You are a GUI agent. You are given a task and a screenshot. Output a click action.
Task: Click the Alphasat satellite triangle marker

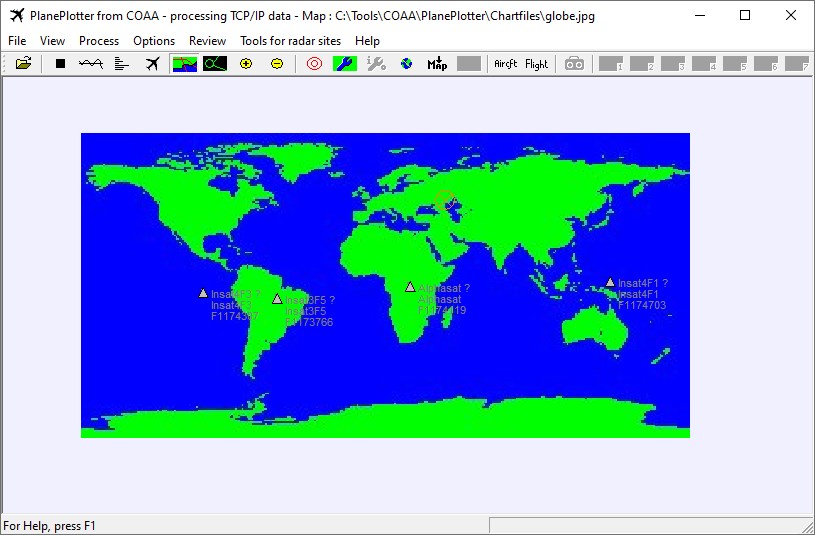tap(410, 287)
